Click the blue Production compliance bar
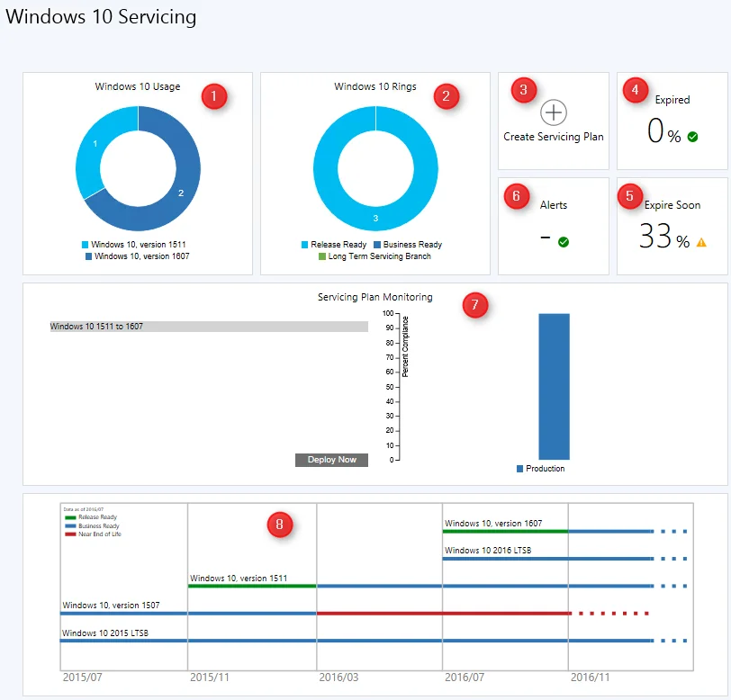Viewport: 731px width, 700px height. tap(554, 386)
